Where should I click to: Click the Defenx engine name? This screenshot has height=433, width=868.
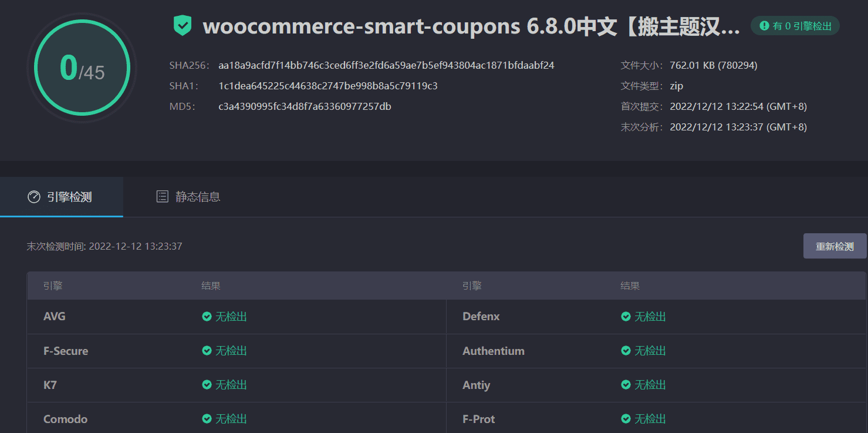[481, 317]
